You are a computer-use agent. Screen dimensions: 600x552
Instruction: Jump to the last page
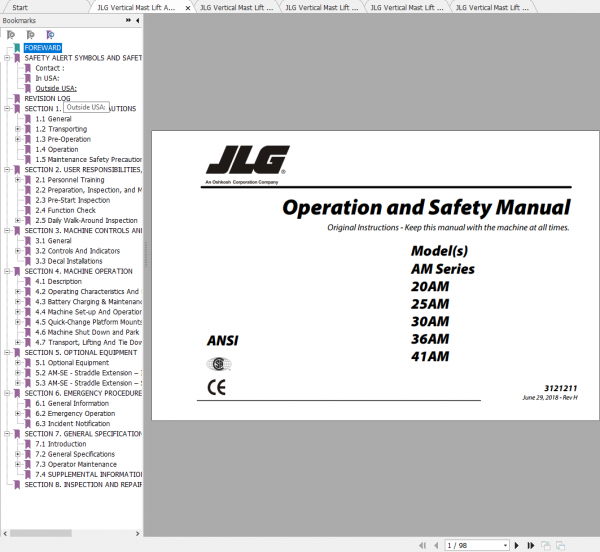(x=530, y=545)
